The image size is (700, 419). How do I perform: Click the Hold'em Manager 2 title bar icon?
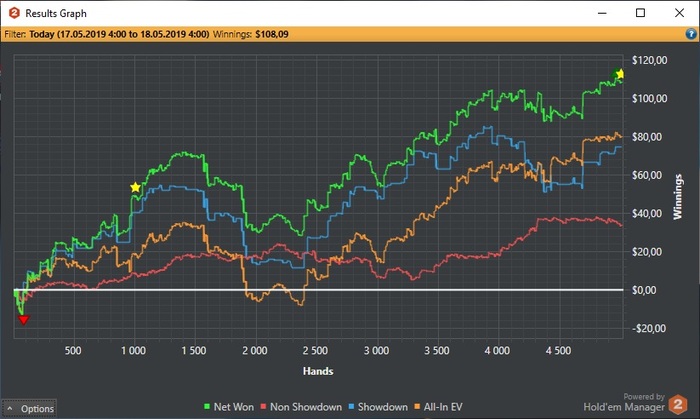(14, 13)
